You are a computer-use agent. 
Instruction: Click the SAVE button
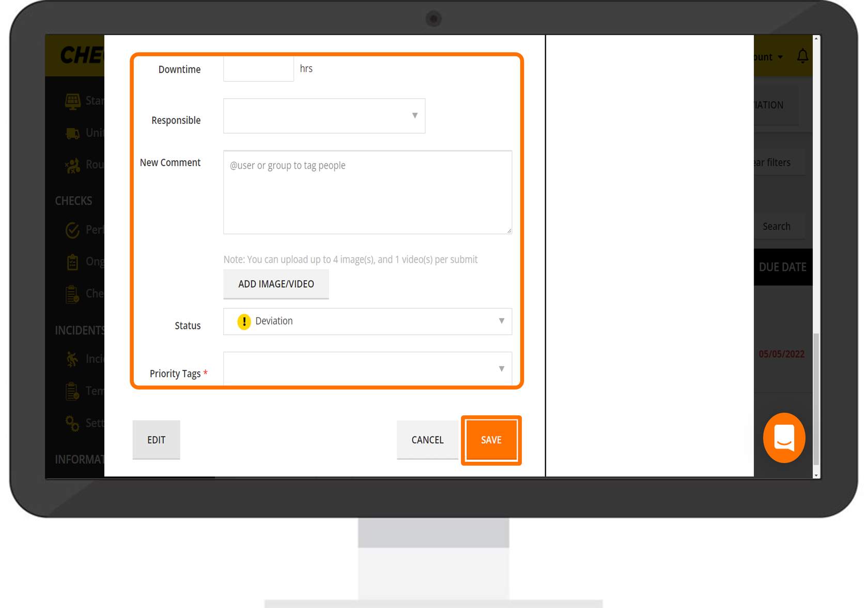[491, 440]
